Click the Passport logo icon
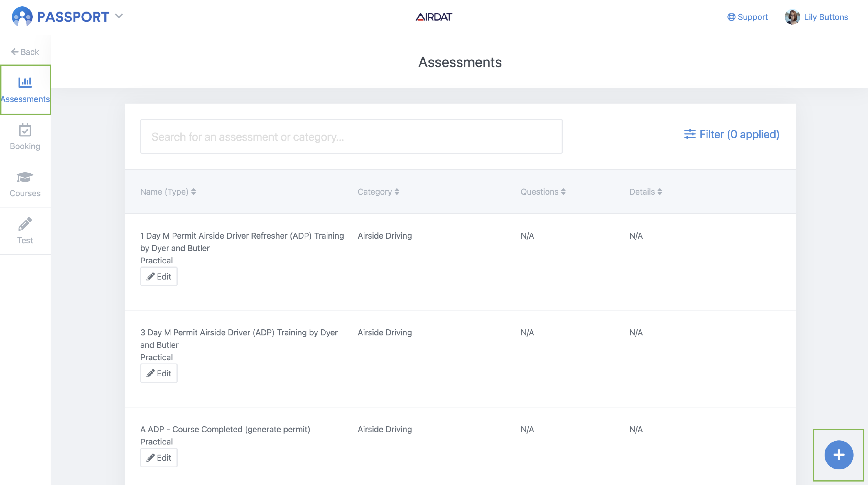The width and height of the screenshot is (868, 485). (22, 16)
